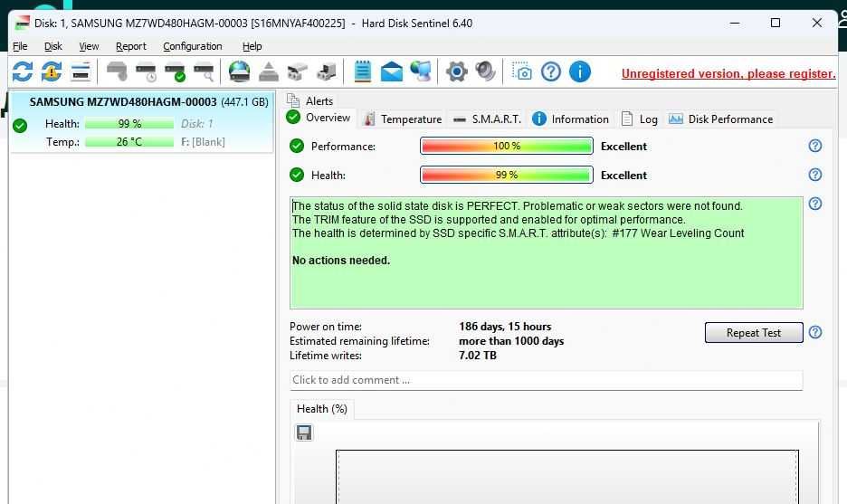Click green check icon beside main Health label
Image resolution: width=847 pixels, height=504 pixels.
tap(297, 175)
